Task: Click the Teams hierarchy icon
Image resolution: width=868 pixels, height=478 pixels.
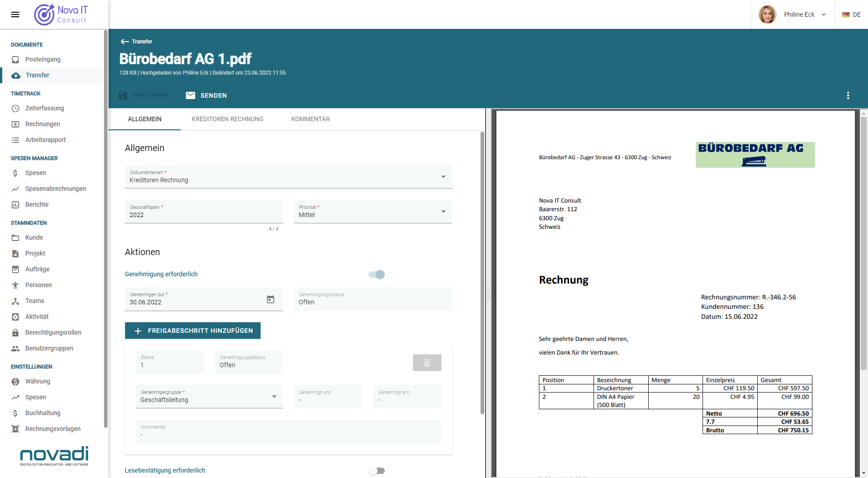Action: point(15,301)
